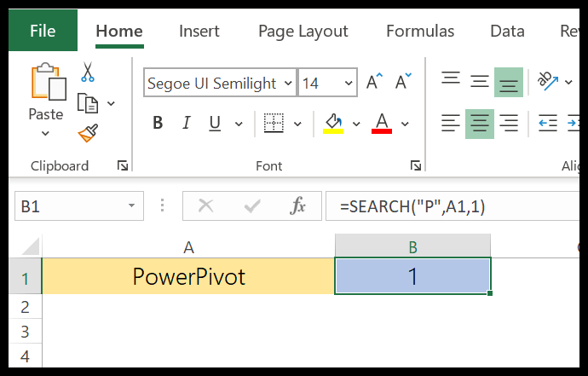The height and width of the screenshot is (376, 588).
Task: Click the formula bar resize dots handle
Action: click(162, 205)
